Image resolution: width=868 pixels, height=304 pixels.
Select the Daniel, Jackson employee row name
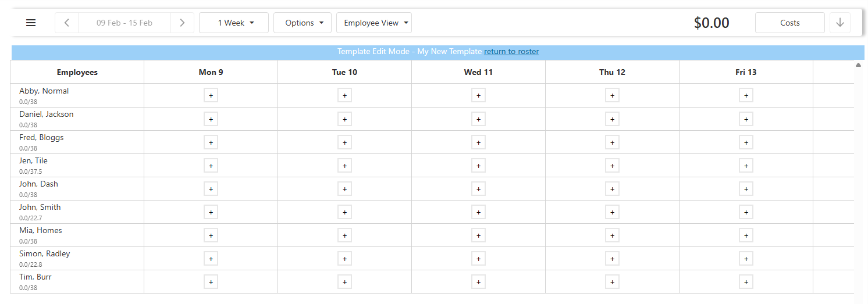point(47,114)
